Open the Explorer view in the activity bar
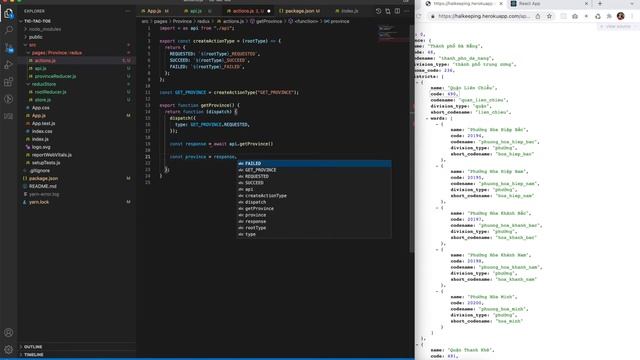 click(9, 13)
